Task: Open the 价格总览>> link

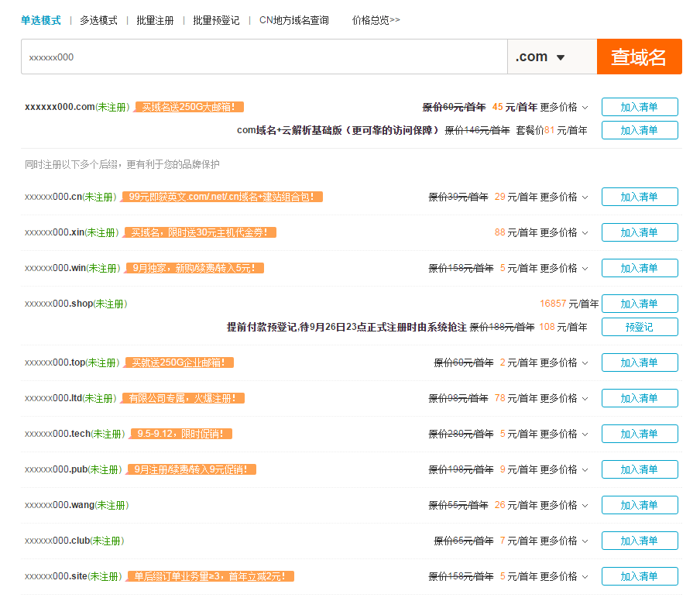Action: point(376,20)
